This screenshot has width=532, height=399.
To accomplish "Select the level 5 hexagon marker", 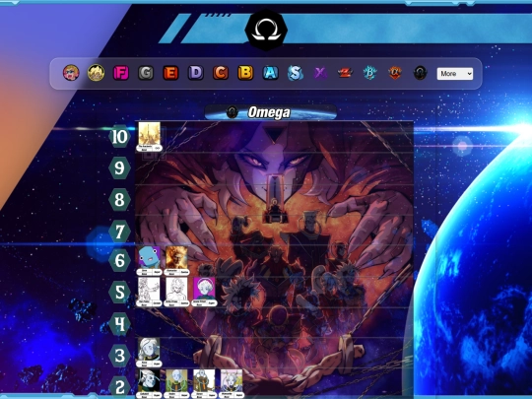I will [x=119, y=293].
